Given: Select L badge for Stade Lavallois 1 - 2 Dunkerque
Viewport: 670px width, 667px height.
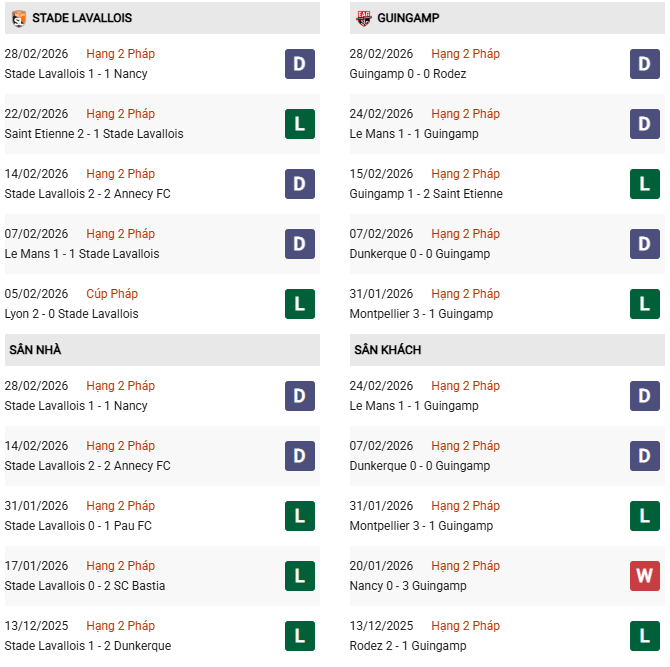Looking at the screenshot, I should tap(300, 636).
